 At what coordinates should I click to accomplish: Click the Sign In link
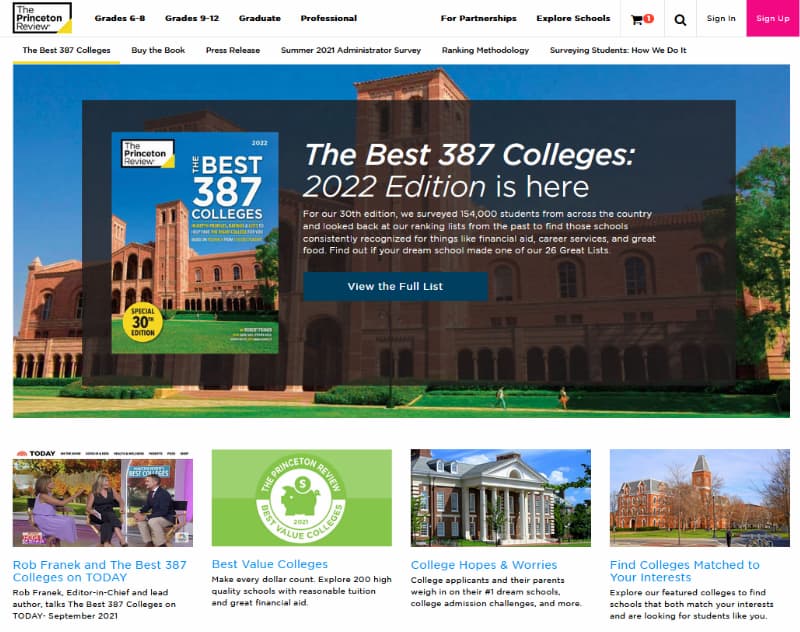721,18
